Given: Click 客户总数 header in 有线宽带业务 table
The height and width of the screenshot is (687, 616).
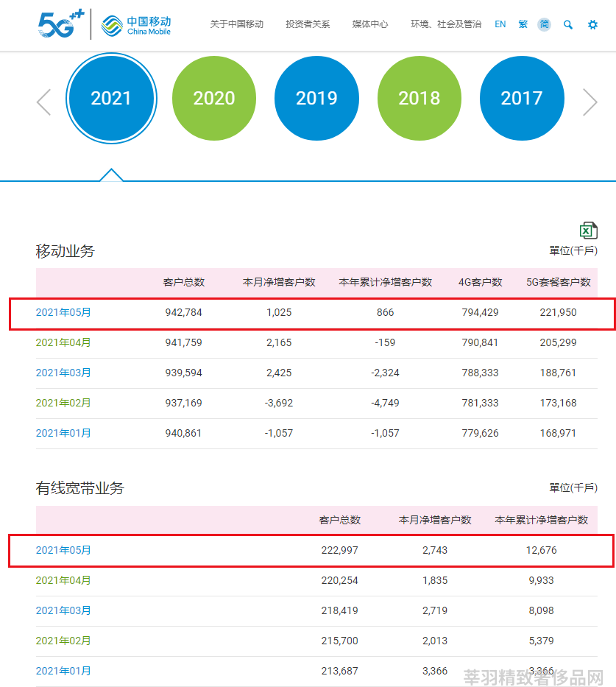Looking at the screenshot, I should (340, 520).
